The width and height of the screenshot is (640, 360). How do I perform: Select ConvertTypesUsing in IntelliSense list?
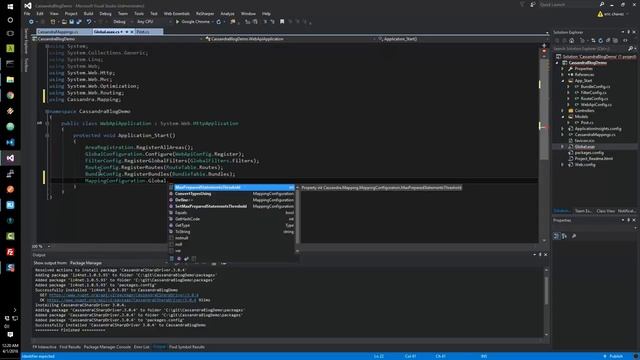click(231, 193)
